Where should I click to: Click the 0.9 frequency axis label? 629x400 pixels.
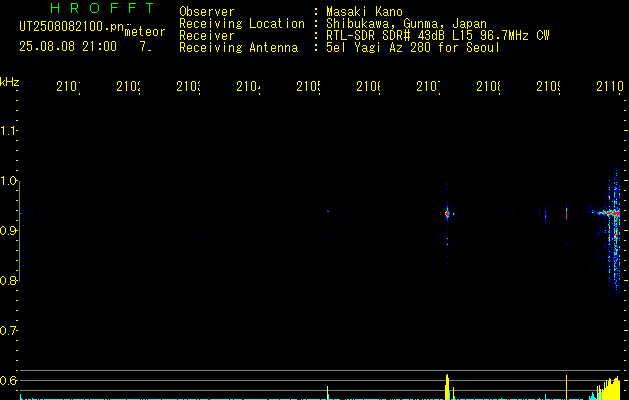click(8, 231)
